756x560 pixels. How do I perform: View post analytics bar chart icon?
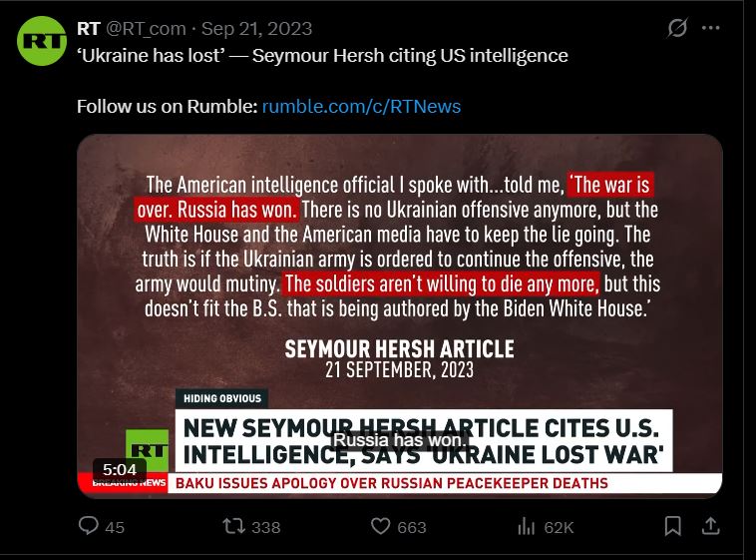tap(526, 526)
